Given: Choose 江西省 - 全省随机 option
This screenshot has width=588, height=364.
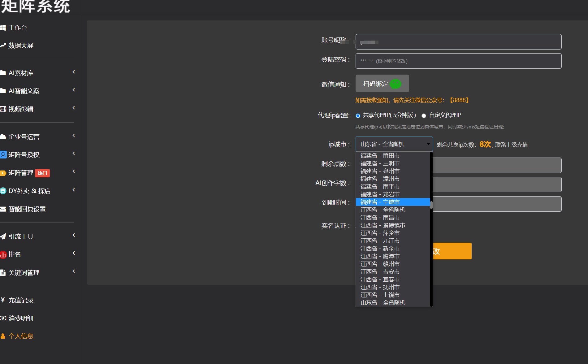Looking at the screenshot, I should (393, 210).
